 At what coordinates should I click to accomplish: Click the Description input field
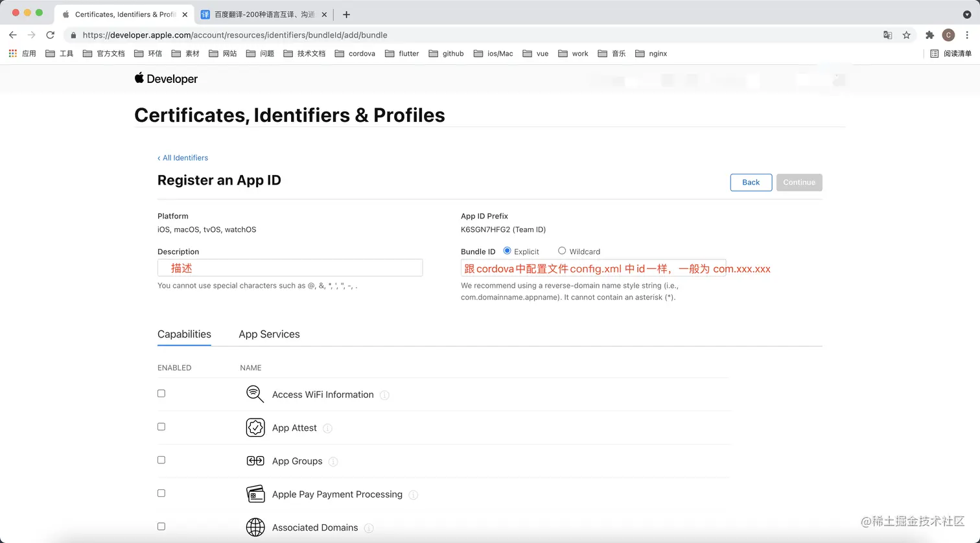[x=290, y=268]
